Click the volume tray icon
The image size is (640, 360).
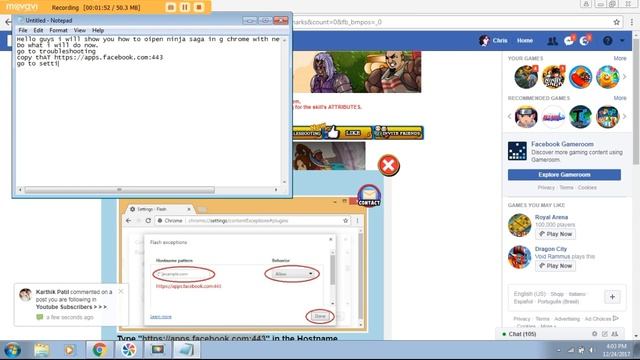591,350
